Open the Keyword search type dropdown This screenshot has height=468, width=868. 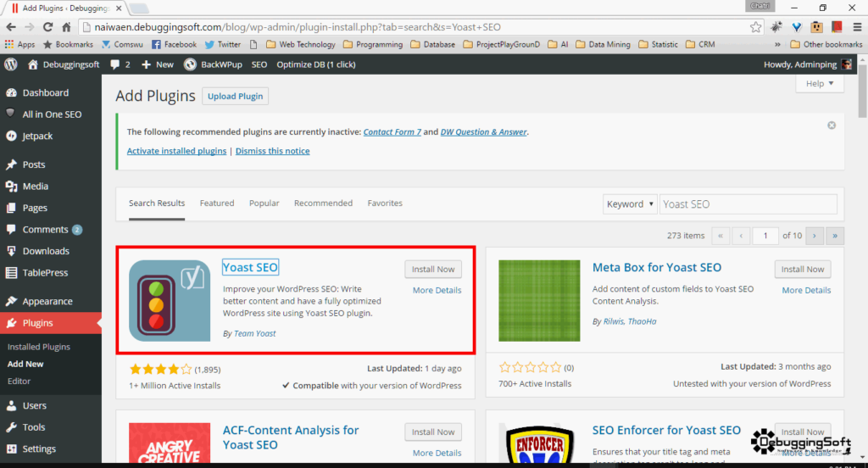pos(630,203)
